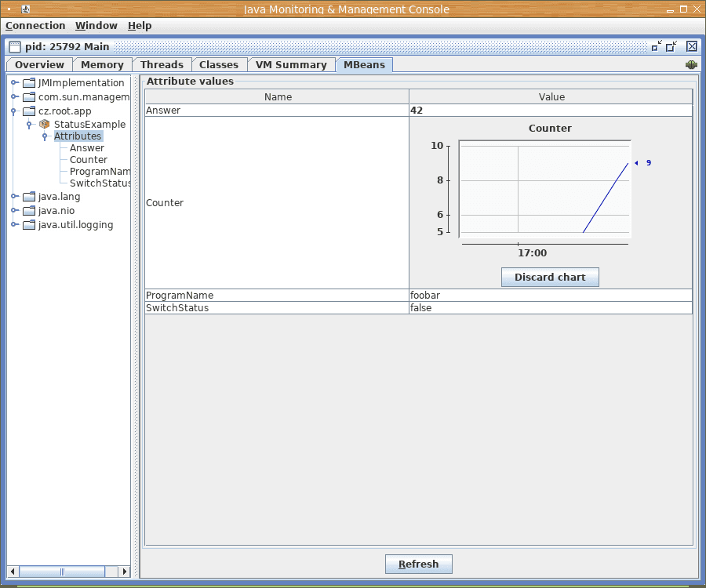Viewport: 706px width, 588px height.
Task: Click the java.lang folder icon
Action: point(29,197)
